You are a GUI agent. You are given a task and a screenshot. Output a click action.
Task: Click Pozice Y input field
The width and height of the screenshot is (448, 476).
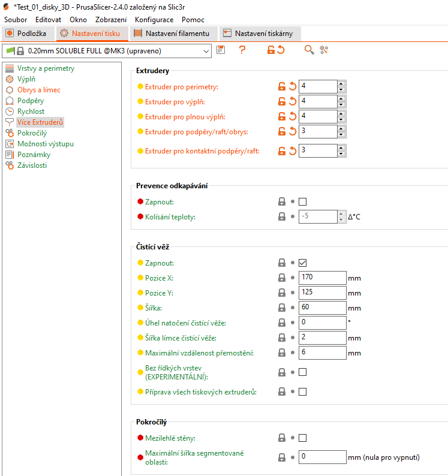point(322,293)
